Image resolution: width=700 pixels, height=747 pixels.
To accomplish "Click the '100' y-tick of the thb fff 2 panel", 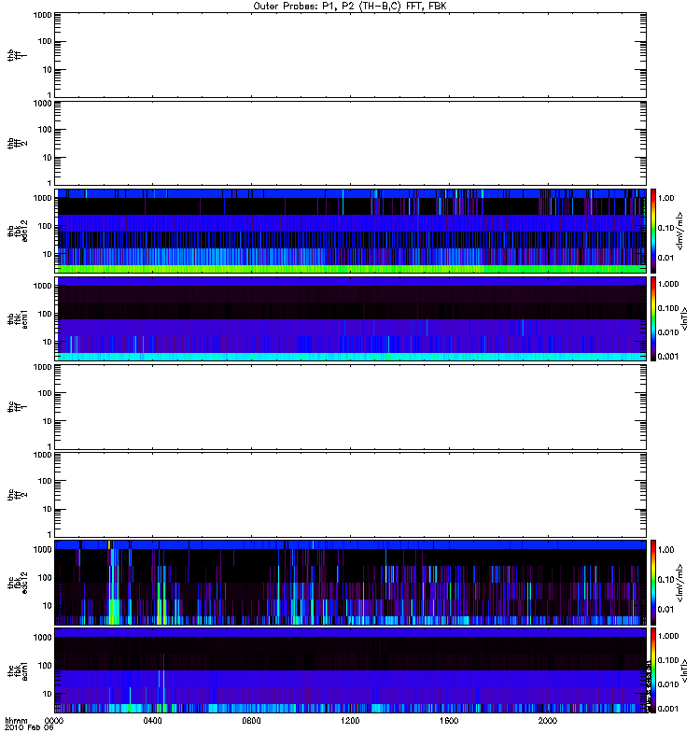I will (45, 130).
